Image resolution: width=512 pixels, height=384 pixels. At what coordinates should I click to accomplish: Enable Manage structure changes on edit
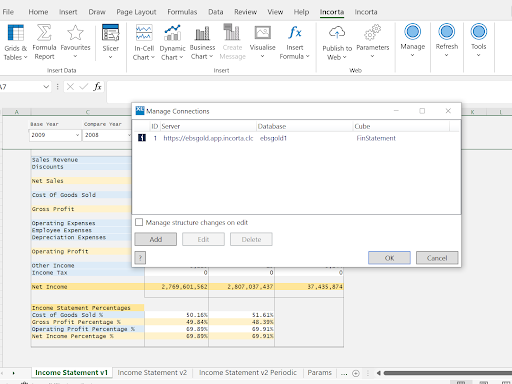139,222
